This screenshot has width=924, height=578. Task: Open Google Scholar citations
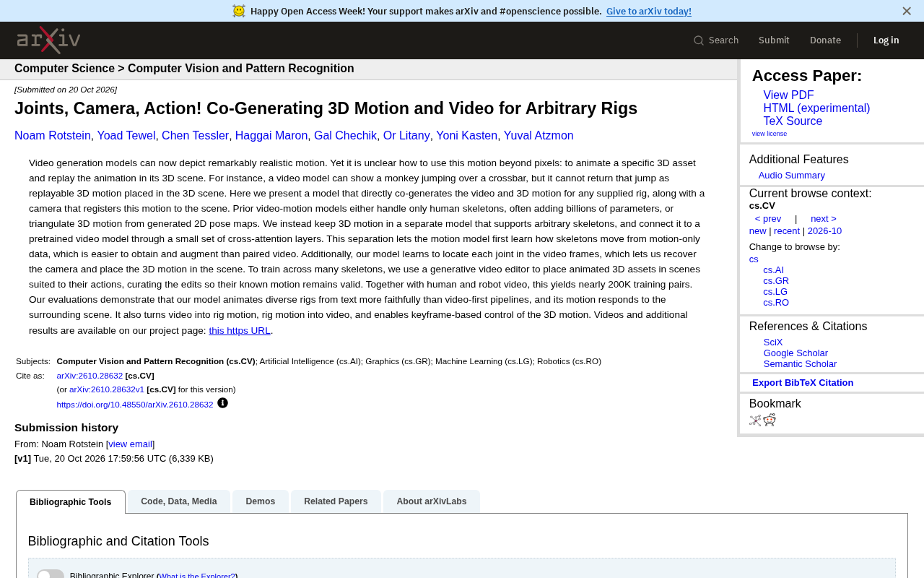[796, 353]
